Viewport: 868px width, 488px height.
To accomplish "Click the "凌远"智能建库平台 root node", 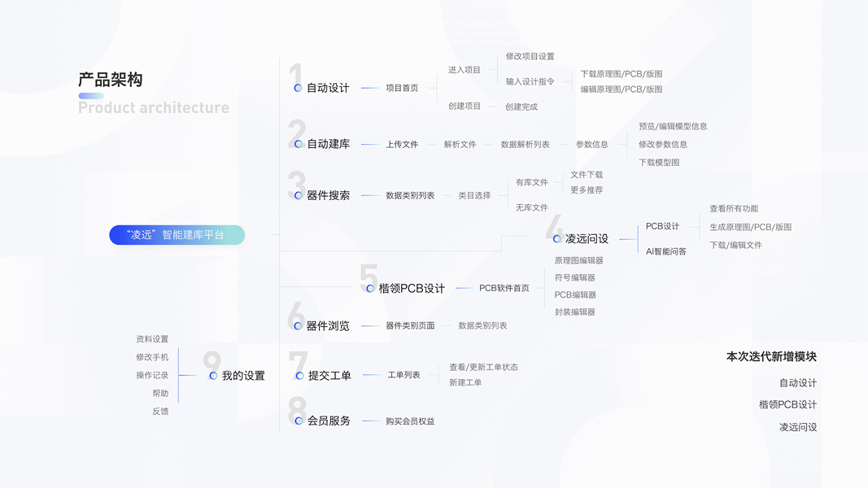I will [177, 234].
